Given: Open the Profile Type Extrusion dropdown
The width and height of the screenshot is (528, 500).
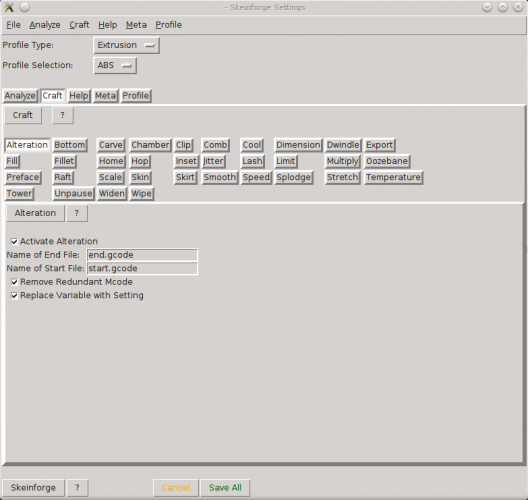Looking at the screenshot, I should click(126, 45).
